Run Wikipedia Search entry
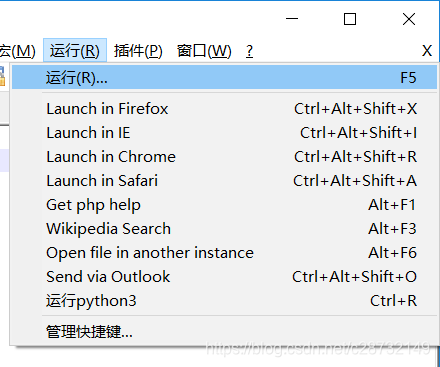The image size is (440, 367). coord(224,229)
